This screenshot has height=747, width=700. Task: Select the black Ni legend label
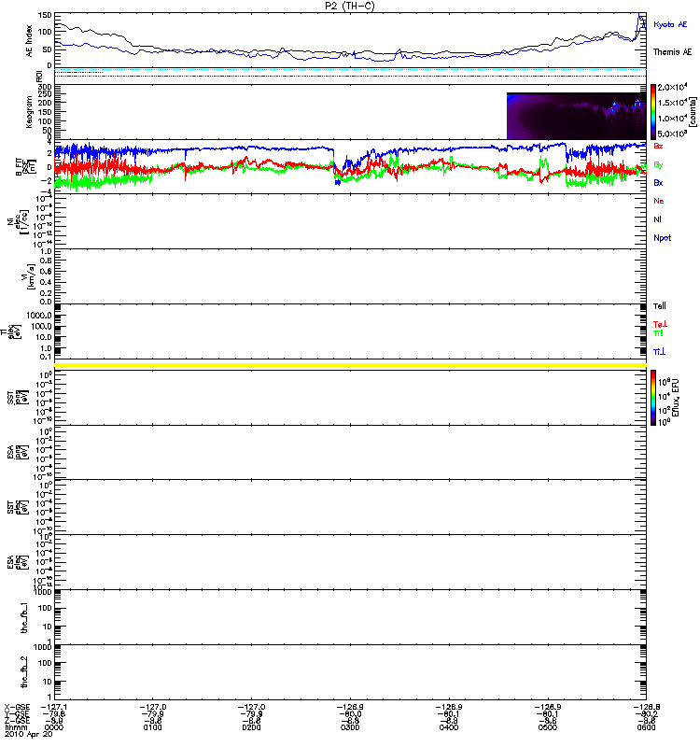point(657,219)
